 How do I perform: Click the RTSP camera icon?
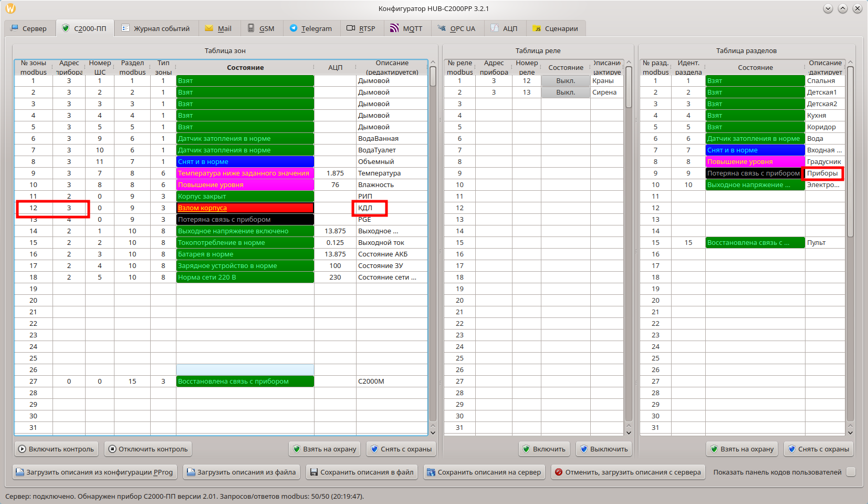click(351, 28)
